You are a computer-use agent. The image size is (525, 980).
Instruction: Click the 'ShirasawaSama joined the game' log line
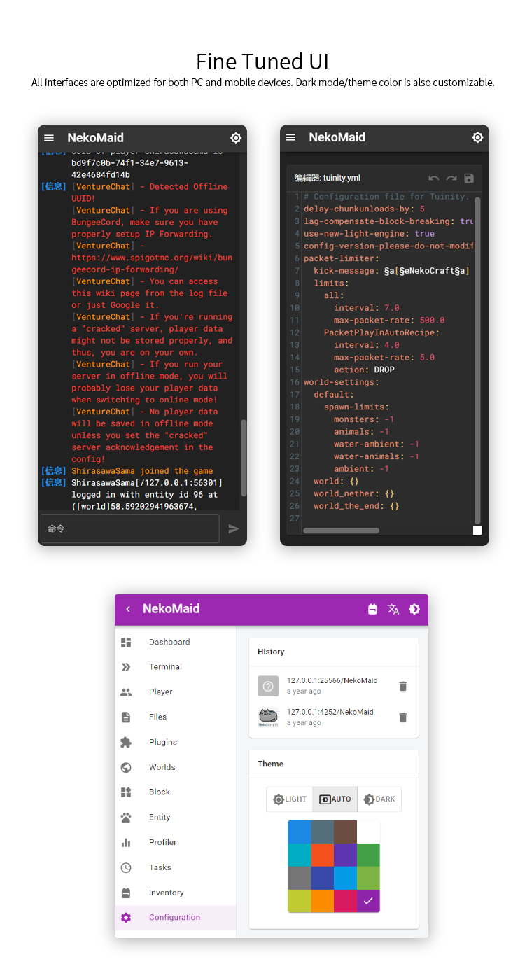(142, 471)
